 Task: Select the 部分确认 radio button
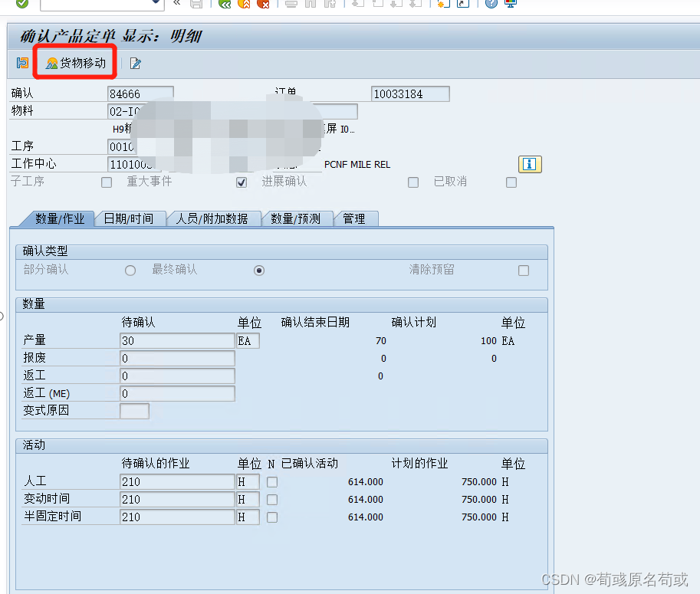tap(130, 271)
